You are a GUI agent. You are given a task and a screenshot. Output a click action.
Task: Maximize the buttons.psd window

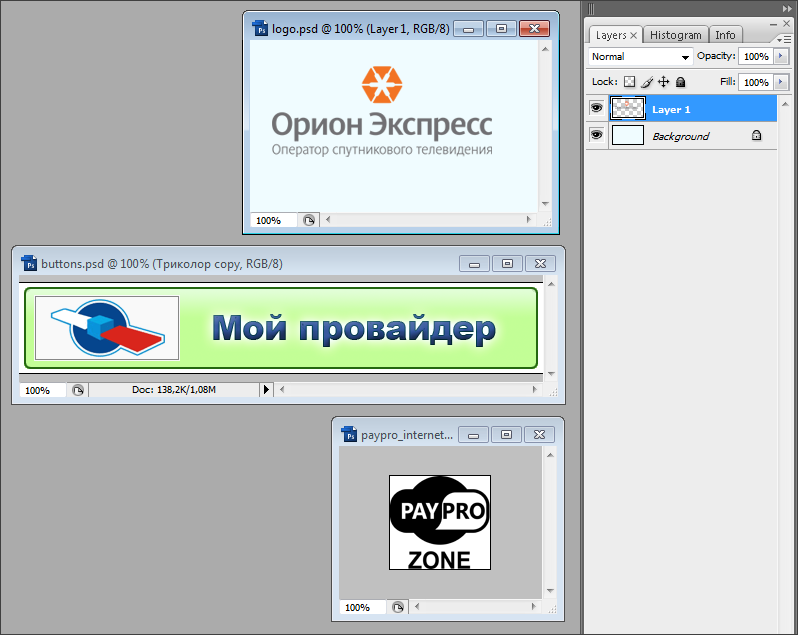tap(507, 264)
